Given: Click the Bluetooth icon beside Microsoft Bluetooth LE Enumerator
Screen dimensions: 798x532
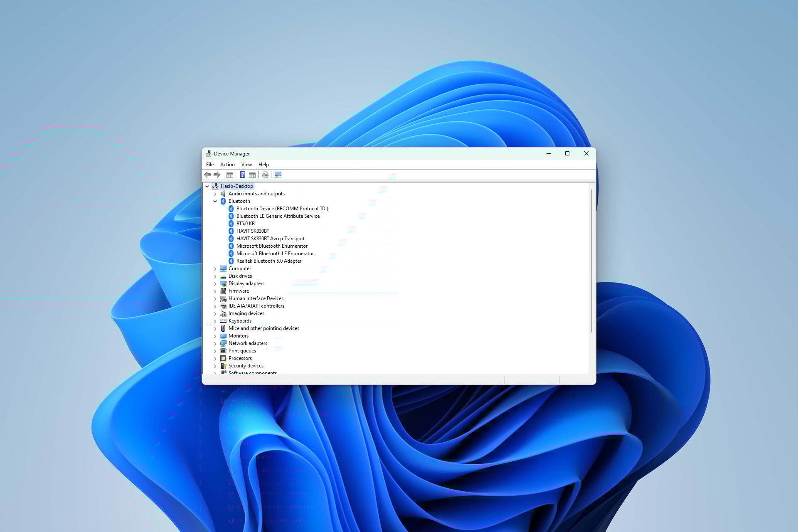Looking at the screenshot, I should [231, 254].
